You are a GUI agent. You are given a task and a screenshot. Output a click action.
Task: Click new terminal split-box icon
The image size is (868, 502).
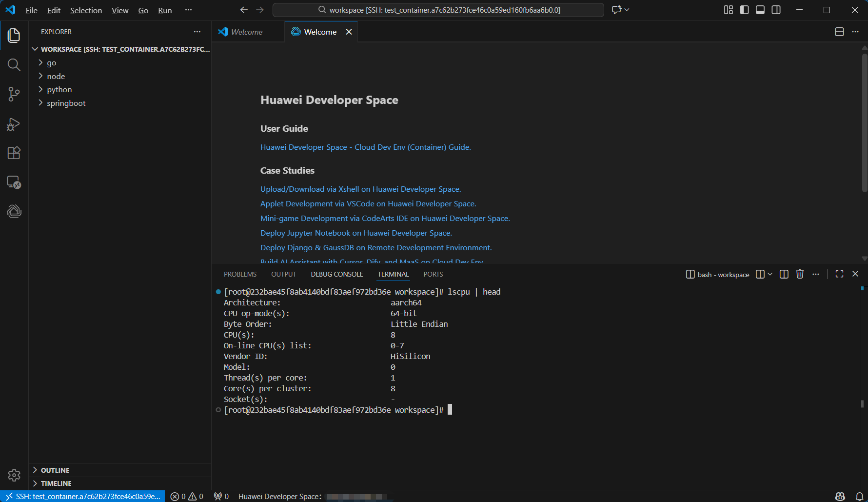tap(760, 274)
